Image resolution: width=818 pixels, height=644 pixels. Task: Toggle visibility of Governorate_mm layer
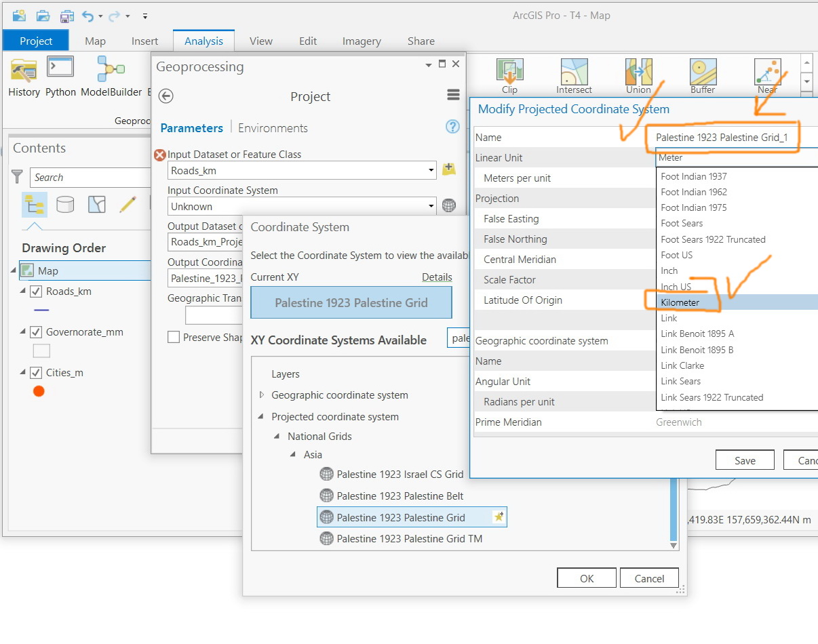tap(36, 332)
